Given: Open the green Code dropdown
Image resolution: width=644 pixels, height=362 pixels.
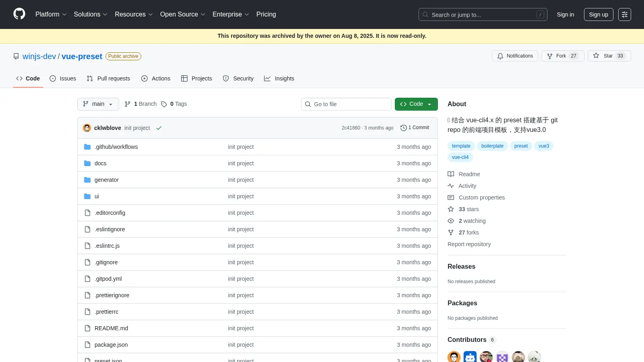Looking at the screenshot, I should pos(416,104).
